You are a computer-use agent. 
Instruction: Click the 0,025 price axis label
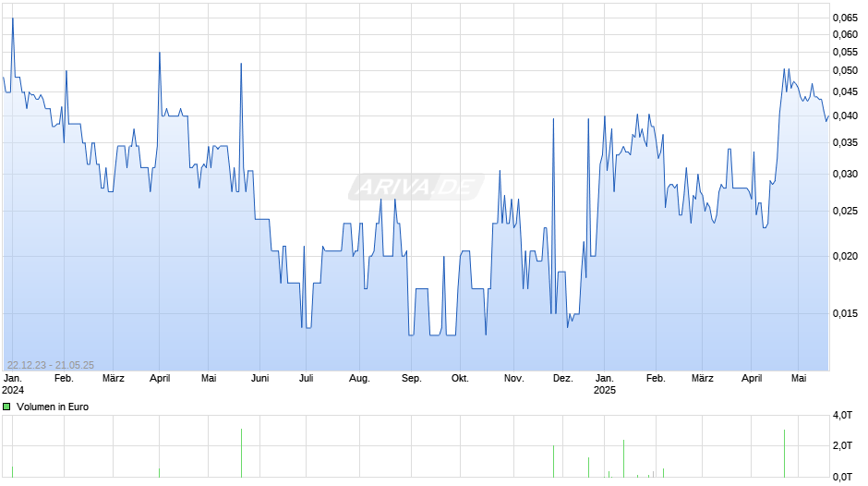pos(845,212)
